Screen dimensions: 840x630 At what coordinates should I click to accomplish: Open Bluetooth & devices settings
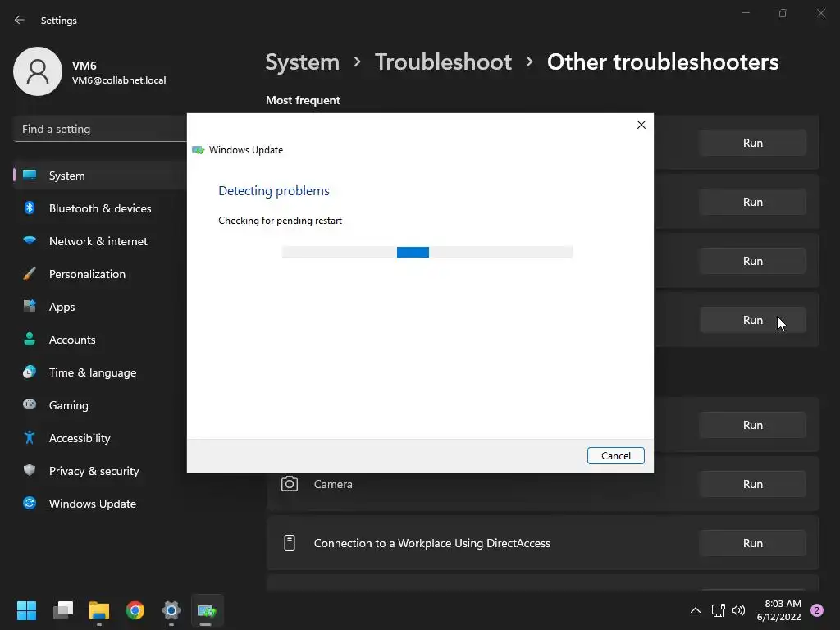click(100, 208)
